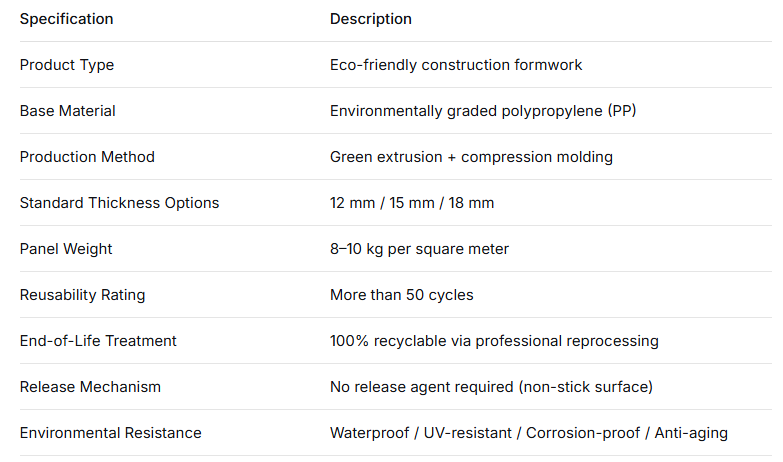This screenshot has width=783, height=462.
Task: Click the "More than 50 cycles" value
Action: tap(402, 295)
